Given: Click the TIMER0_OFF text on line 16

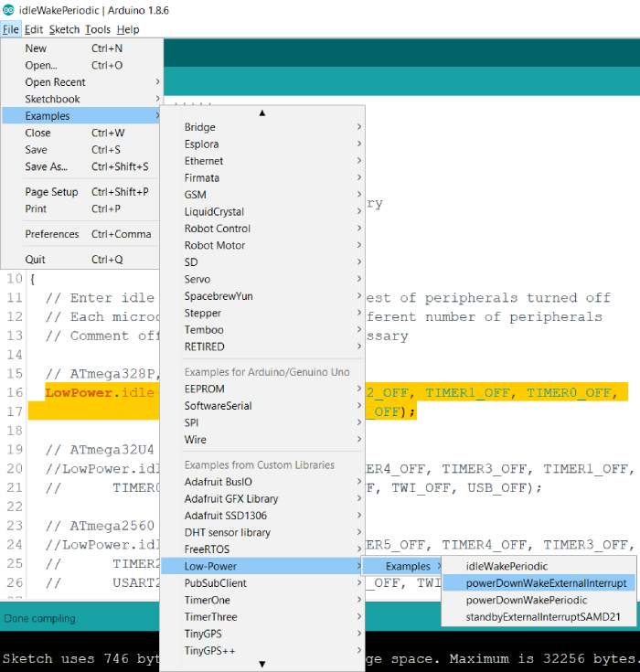Looking at the screenshot, I should point(568,392).
